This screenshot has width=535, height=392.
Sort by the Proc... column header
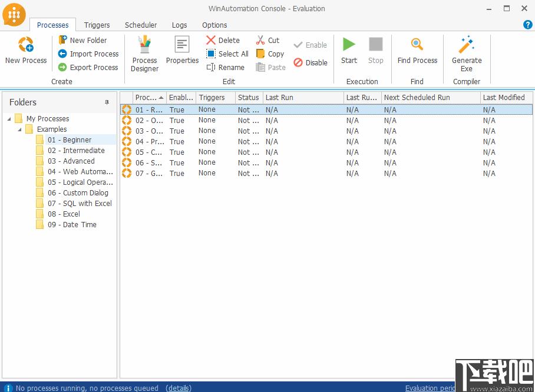(x=150, y=98)
